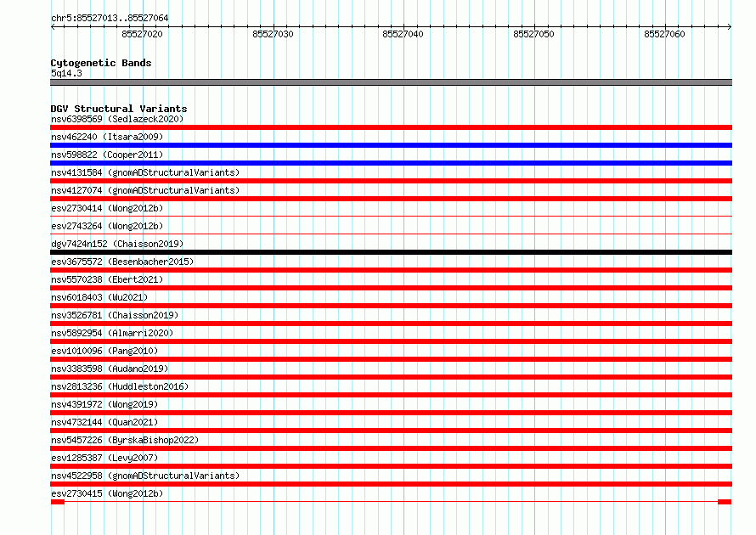Click the red bar under nsv5570238

[x=391, y=288]
